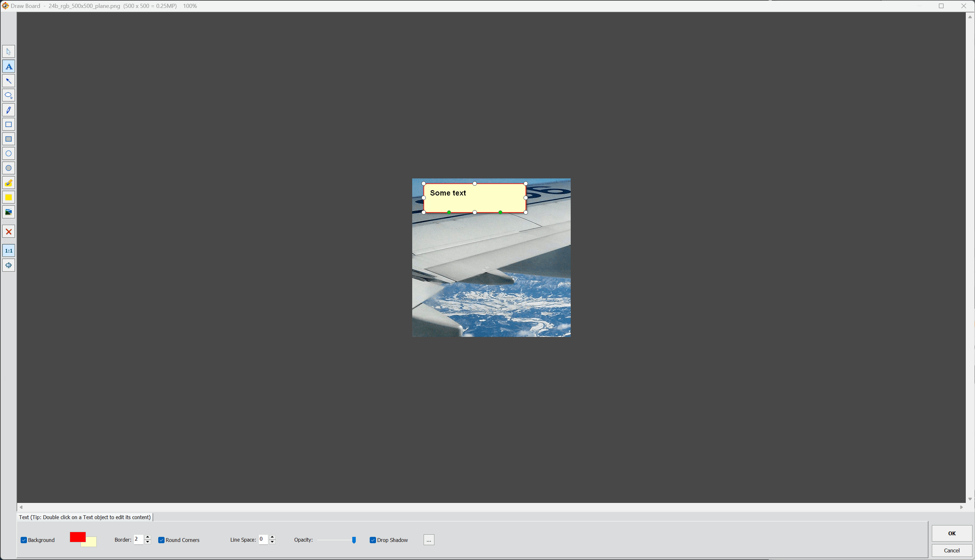Choose the empty circle tool
Viewport: 975px width, 560px height.
click(9, 153)
